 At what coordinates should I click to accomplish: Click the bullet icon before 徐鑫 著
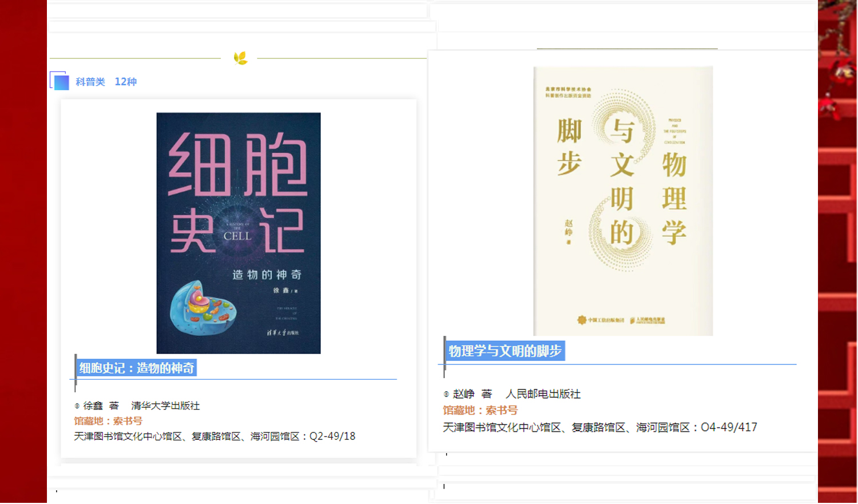77,406
